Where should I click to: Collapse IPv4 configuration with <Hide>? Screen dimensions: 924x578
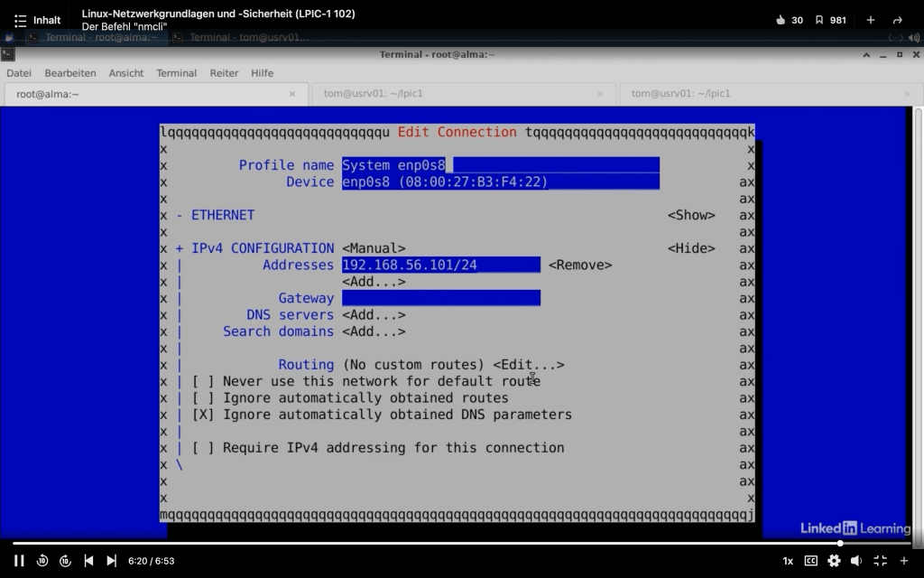click(x=691, y=248)
